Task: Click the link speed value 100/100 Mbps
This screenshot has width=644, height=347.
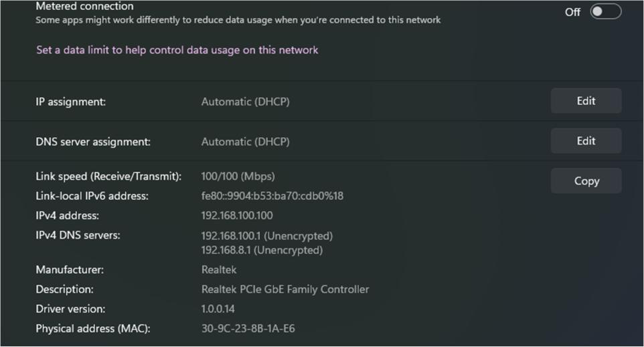Action: (x=238, y=177)
